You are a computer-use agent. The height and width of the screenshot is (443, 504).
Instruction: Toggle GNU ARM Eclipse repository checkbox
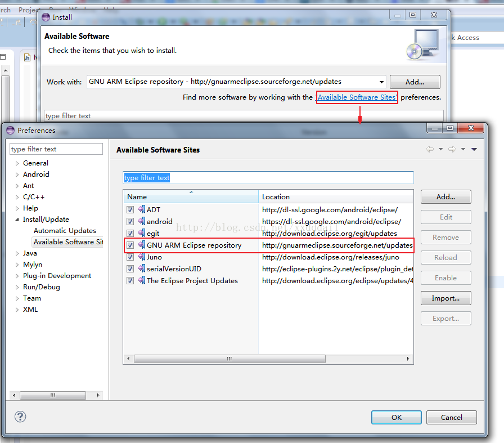(130, 245)
